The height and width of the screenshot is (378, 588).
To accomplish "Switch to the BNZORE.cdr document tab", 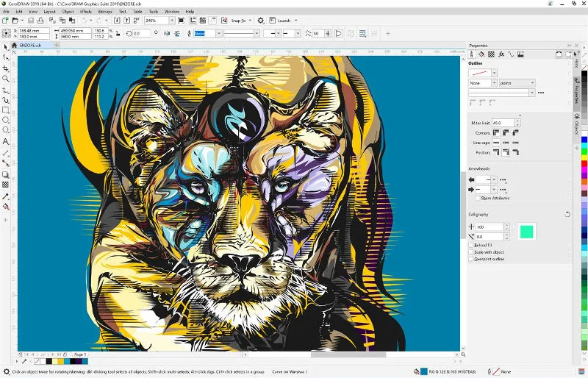I will pos(30,45).
